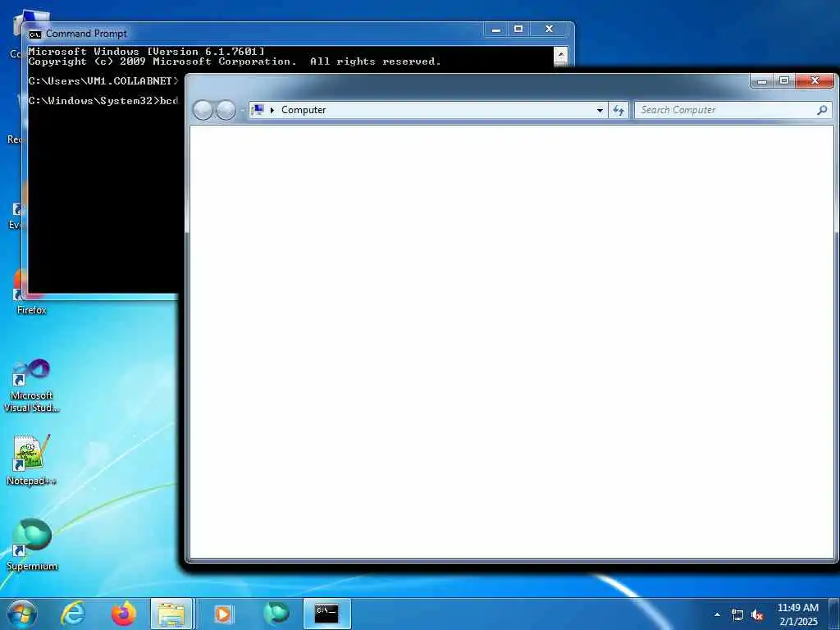The image size is (840, 630).
Task: Minimize the Computer Explorer window
Action: point(761,81)
